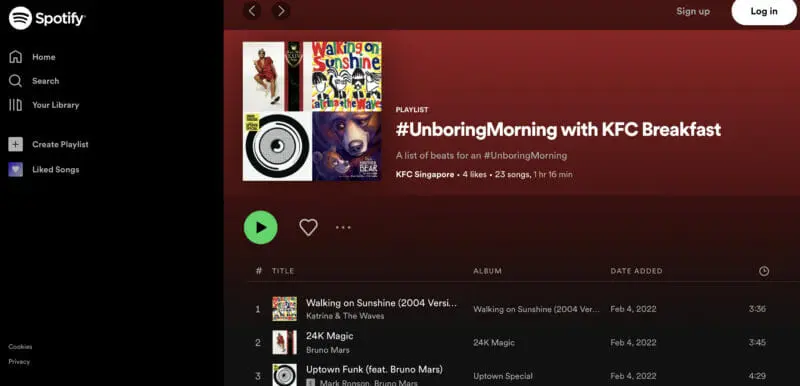The image size is (800, 386).
Task: Play the playlist with the green button
Action: tap(261, 227)
